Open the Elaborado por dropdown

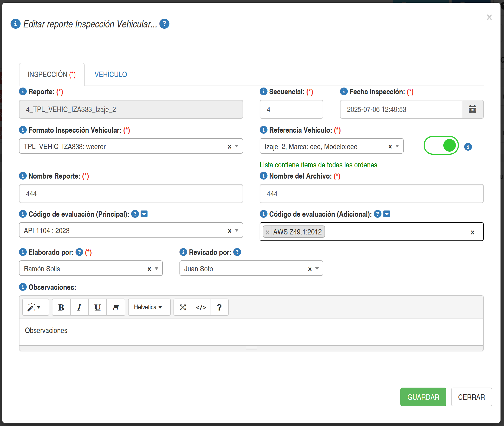pyautogui.click(x=157, y=269)
